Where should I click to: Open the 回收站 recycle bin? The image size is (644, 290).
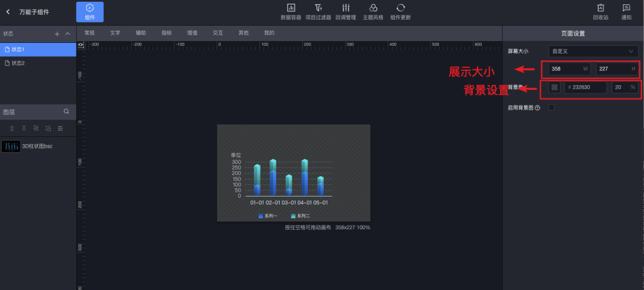click(x=600, y=12)
